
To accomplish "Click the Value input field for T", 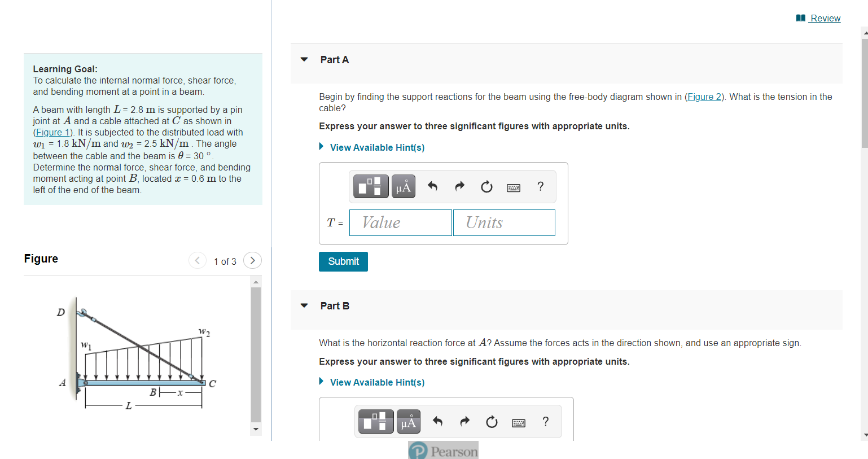I will 400,222.
